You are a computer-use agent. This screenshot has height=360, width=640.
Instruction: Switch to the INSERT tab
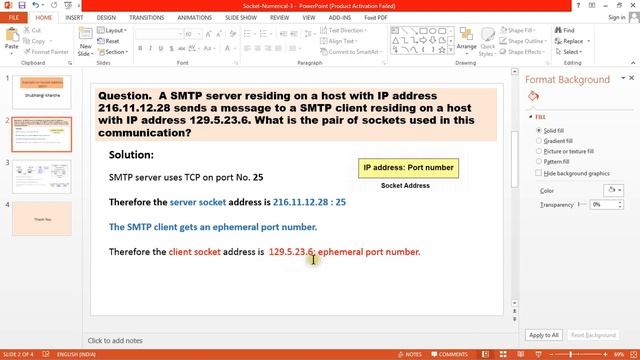(x=74, y=18)
